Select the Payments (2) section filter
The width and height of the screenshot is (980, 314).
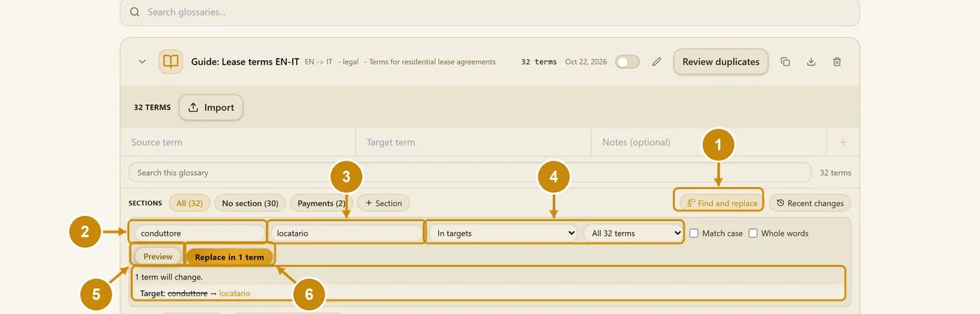(321, 203)
